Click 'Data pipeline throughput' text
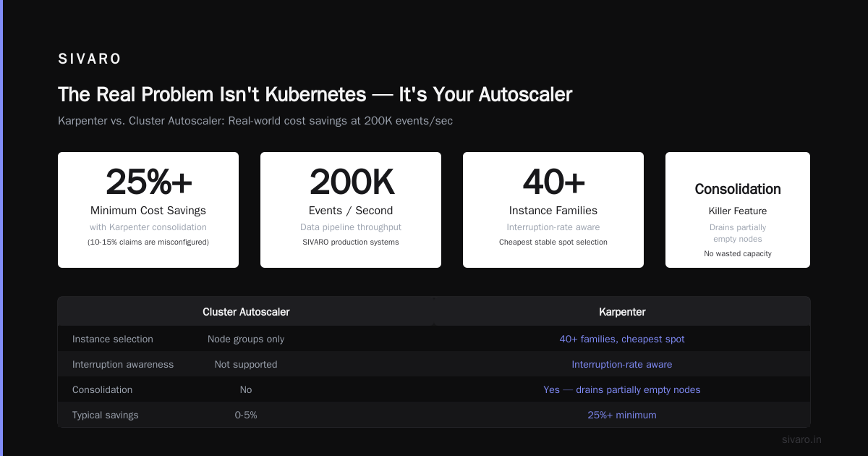The width and height of the screenshot is (868, 456). (351, 227)
